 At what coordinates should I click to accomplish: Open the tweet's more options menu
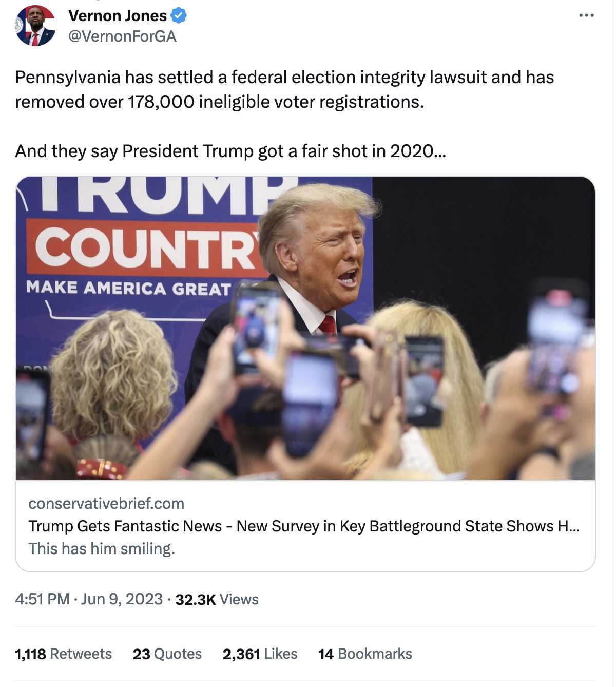pos(586,15)
